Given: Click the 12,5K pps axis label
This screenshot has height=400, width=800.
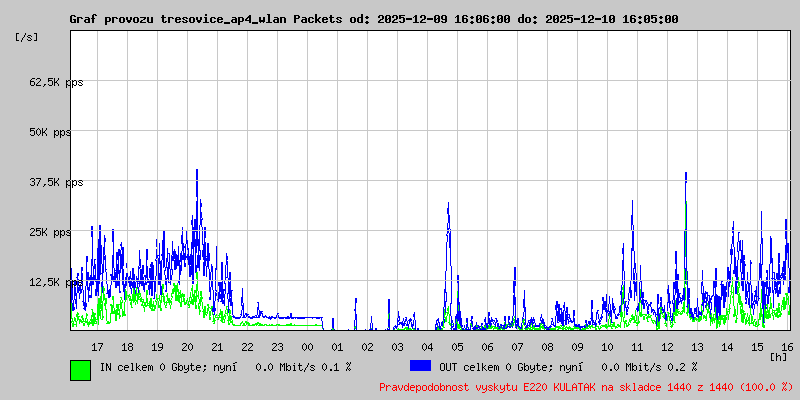Looking at the screenshot, I should [56, 282].
